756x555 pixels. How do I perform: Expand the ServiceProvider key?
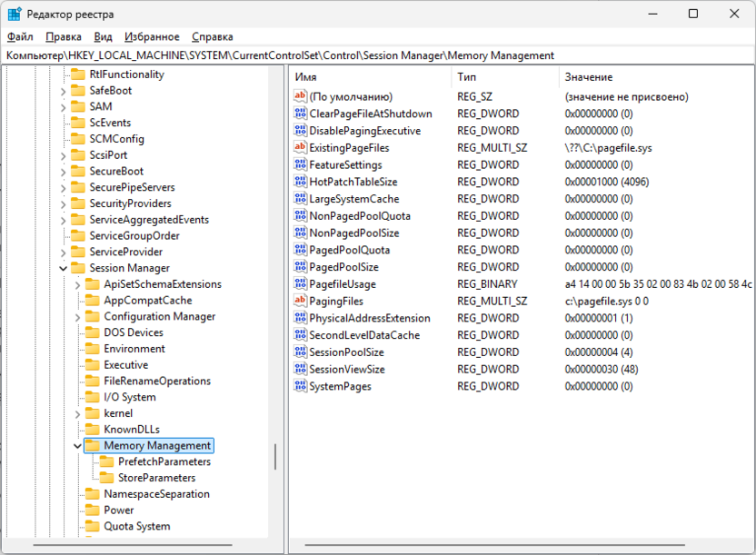[64, 253]
